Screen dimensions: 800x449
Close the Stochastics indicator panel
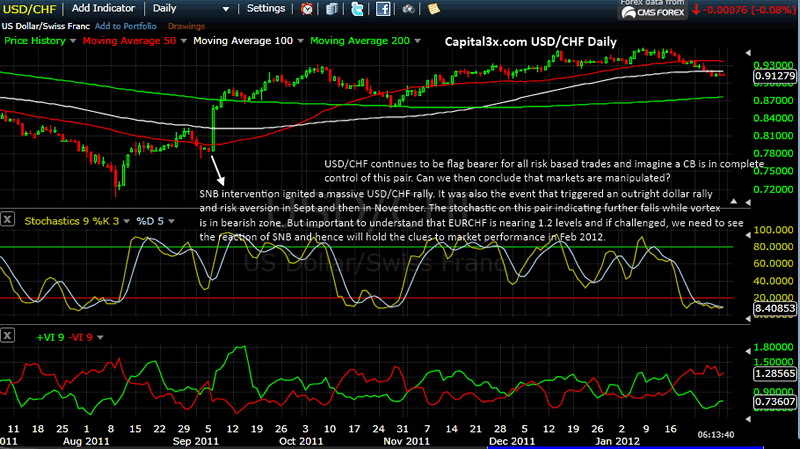[x=8, y=220]
